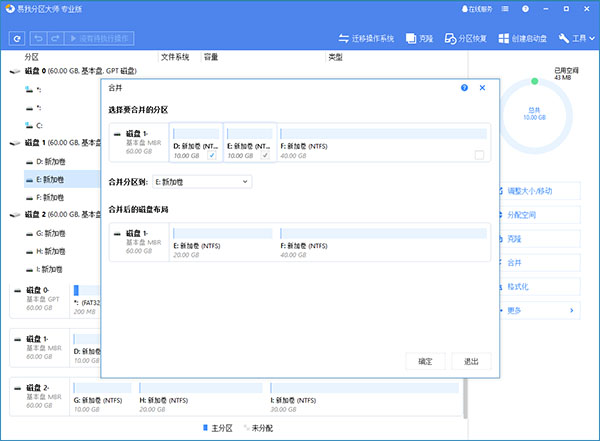Select the D: 新加卷 row in the list
Screen dimensions: 600x441
pos(62,162)
